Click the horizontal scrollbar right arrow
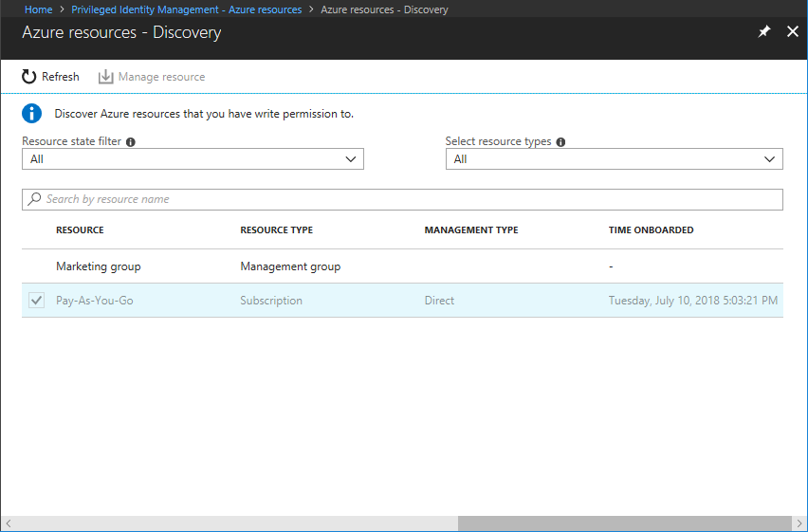Screen dimensions: 808x532 pos(799,523)
